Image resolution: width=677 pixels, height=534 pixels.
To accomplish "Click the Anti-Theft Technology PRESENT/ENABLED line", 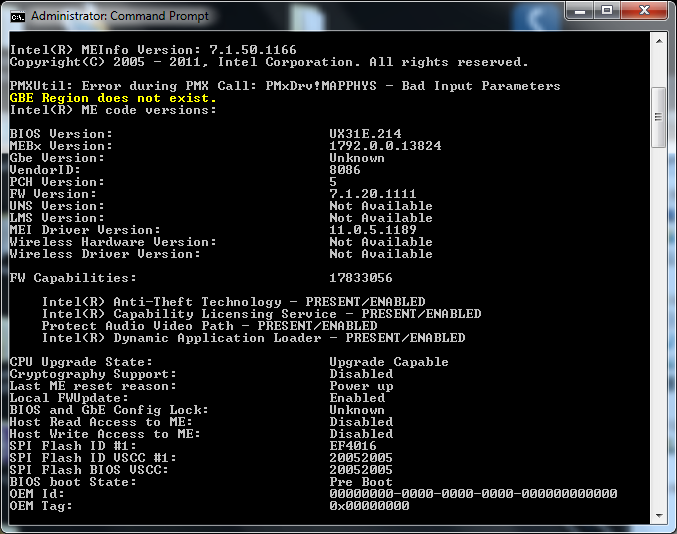I will [x=234, y=302].
